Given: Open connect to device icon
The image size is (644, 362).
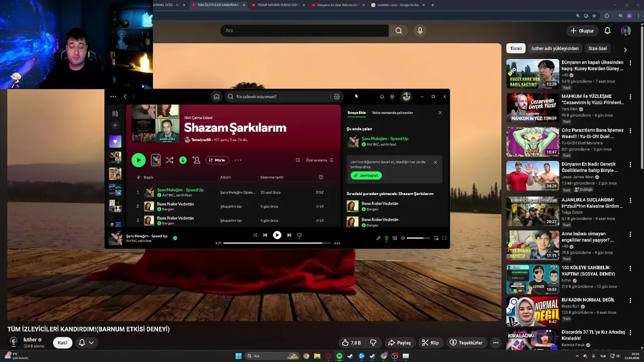Looking at the screenshot, I should [x=394, y=238].
